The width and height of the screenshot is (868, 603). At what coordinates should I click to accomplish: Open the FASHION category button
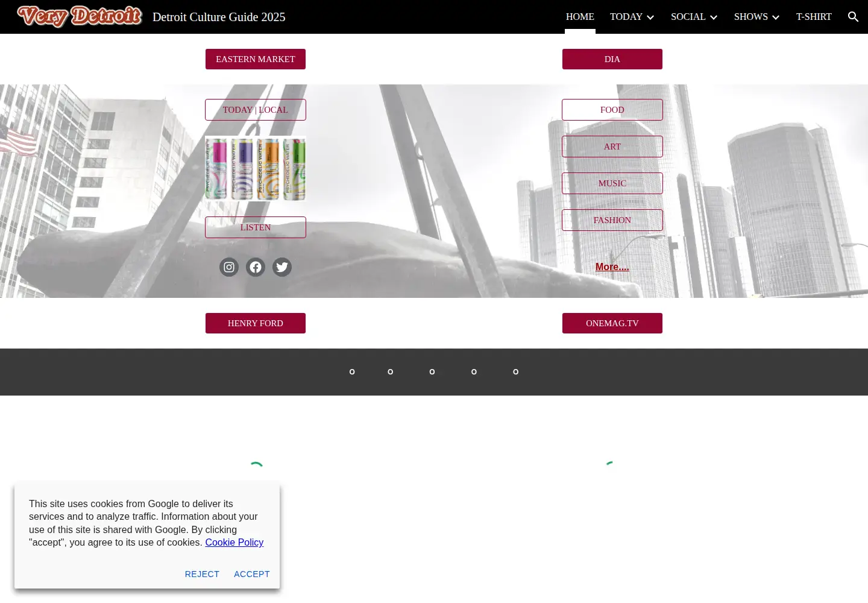click(x=612, y=220)
